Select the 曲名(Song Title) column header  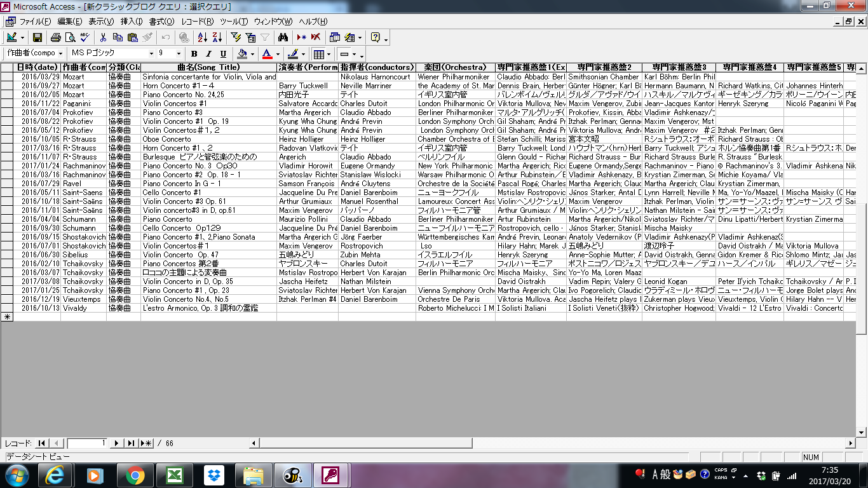point(208,67)
